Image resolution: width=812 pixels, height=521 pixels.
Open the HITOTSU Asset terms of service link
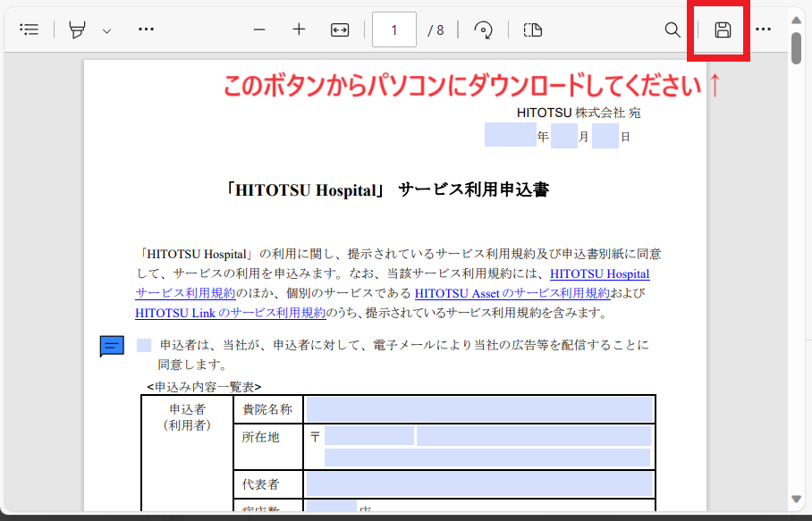[512, 293]
